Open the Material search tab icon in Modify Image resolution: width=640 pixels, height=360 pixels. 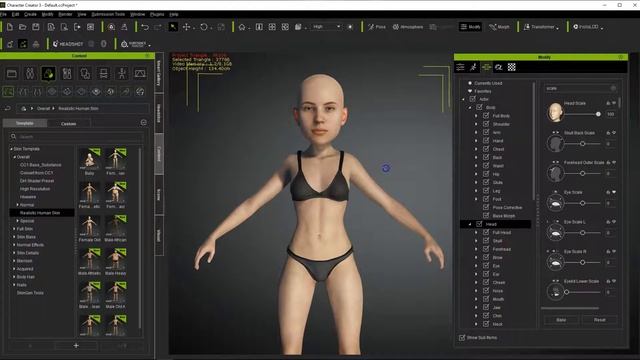(499, 67)
